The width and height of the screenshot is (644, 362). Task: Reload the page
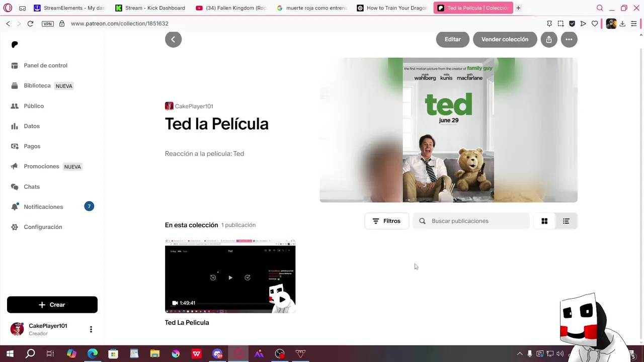tap(30, 24)
